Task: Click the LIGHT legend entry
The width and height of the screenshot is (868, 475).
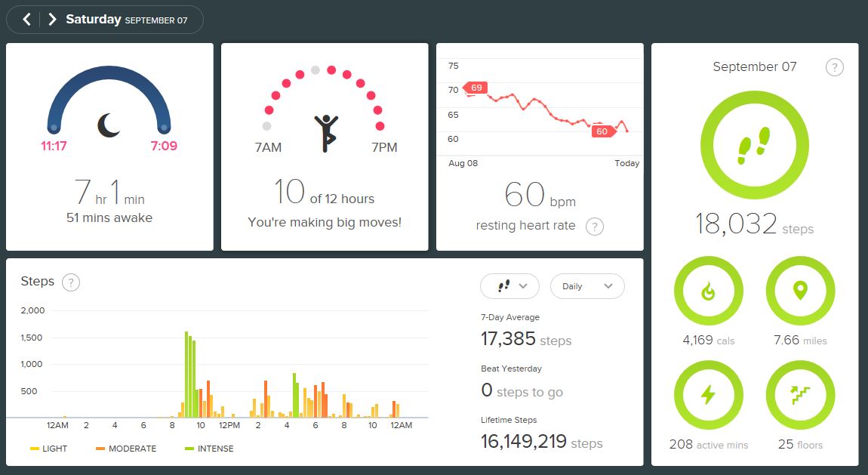Action: [x=49, y=449]
